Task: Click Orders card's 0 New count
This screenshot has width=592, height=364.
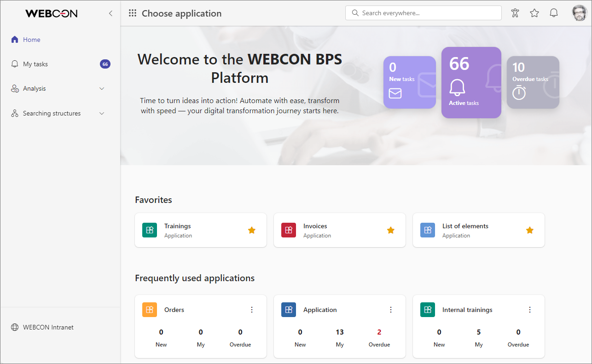Action: click(x=161, y=332)
